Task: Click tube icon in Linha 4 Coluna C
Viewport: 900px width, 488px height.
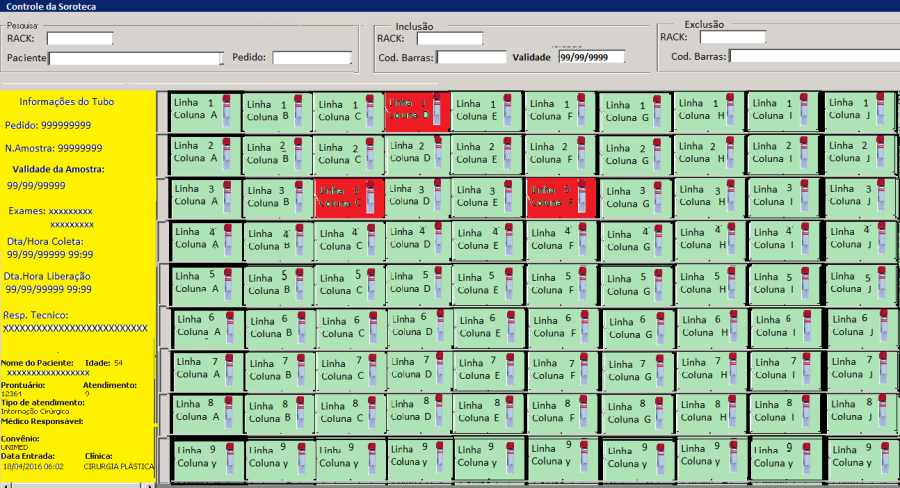Action: tap(371, 241)
